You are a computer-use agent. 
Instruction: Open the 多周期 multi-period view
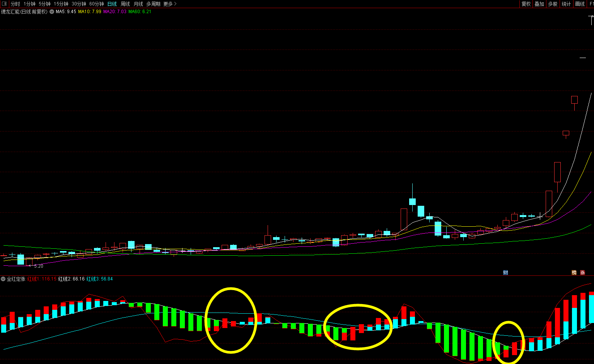click(x=153, y=4)
